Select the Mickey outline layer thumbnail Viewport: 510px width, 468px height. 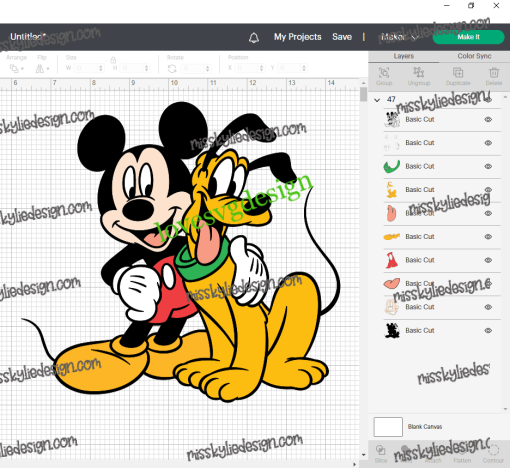pos(392,120)
